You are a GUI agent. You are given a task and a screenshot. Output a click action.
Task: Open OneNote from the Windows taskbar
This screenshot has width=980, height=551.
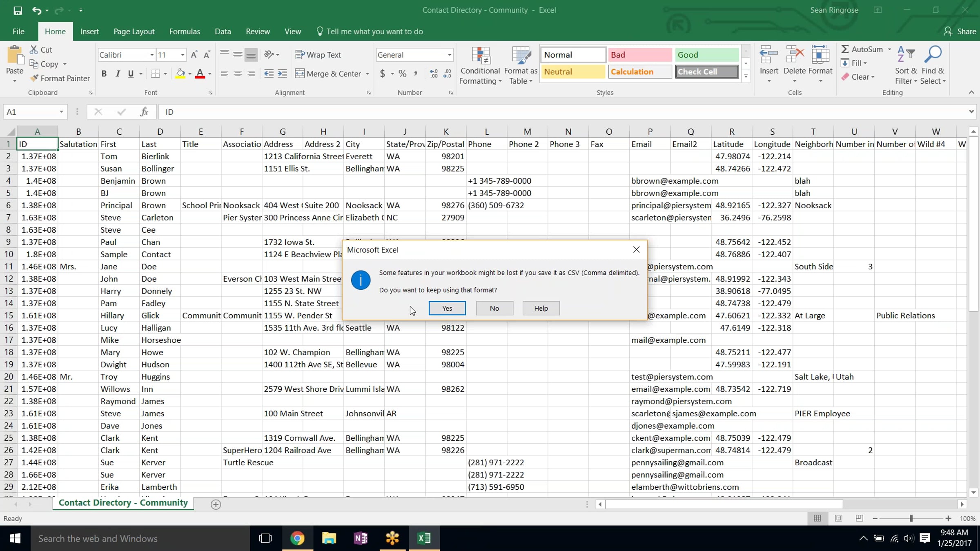click(x=360, y=538)
